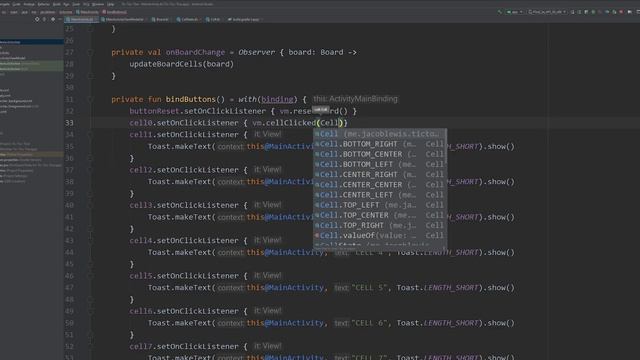Select the highlighted Cell class suggestion
Image resolution: width=640 pixels, height=360 pixels.
(380, 134)
